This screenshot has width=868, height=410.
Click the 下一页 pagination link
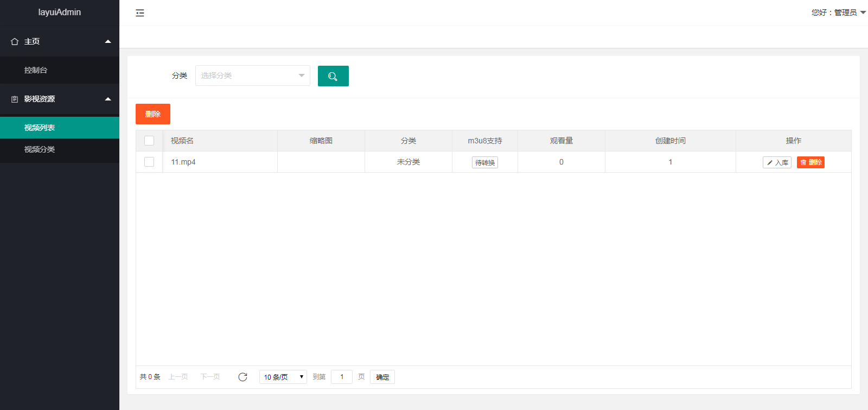(x=210, y=377)
